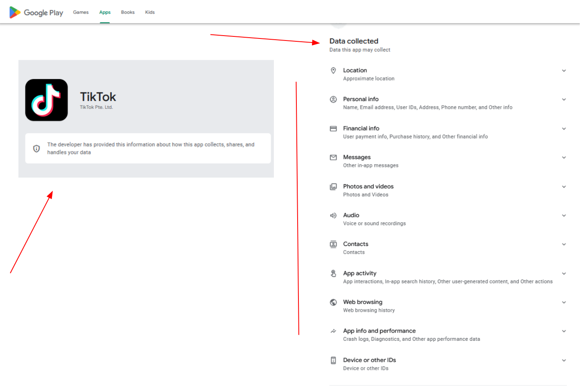Click the Location pin icon

[333, 70]
